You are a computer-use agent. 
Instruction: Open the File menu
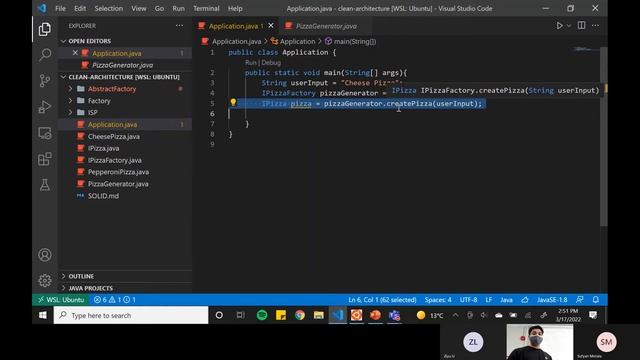pos(60,8)
